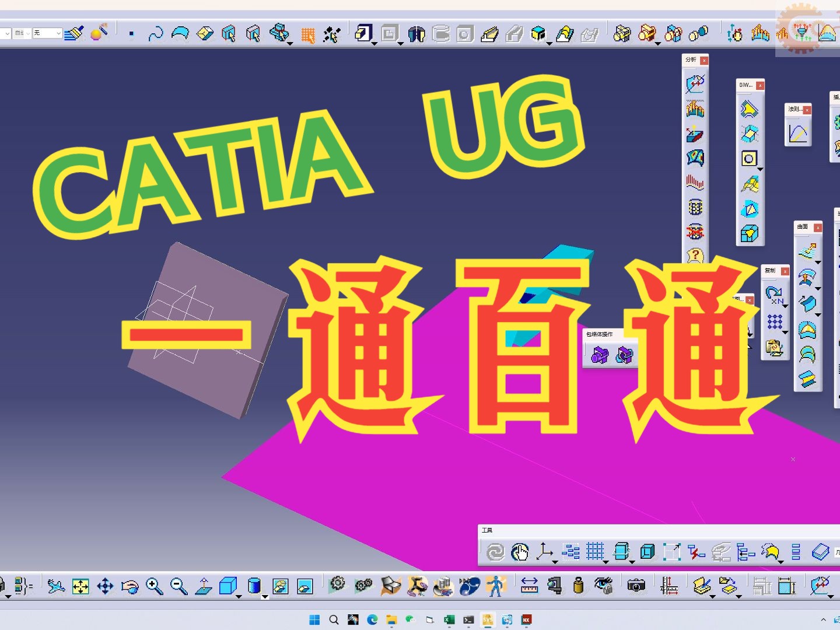
Task: Click the law curve icon in 法则 toolbar
Action: point(797,134)
